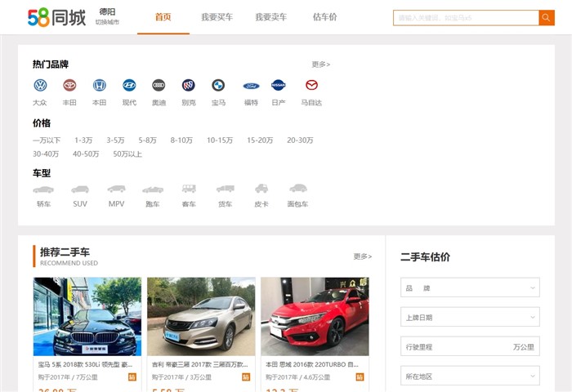Open the 上牌日期 registration date dropdown
This screenshot has height=392, width=572.
click(x=470, y=317)
